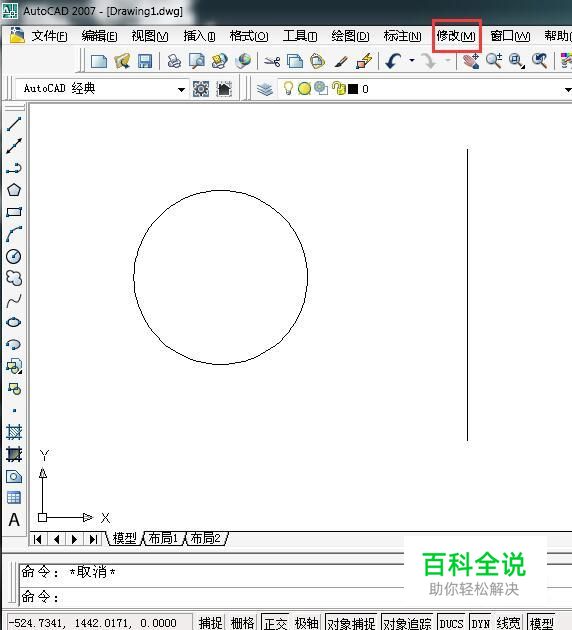Image resolution: width=572 pixels, height=630 pixels.
Task: Click the Make Block tool
Action: coord(14,389)
